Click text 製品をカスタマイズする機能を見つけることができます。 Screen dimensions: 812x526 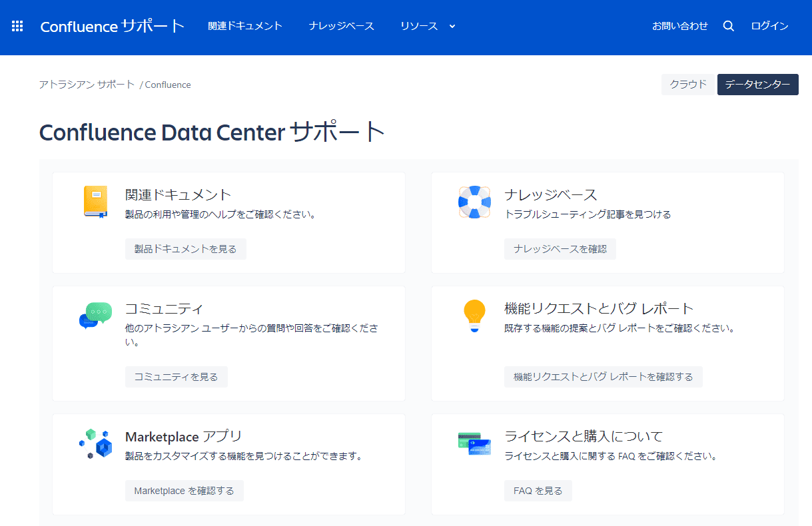click(x=244, y=456)
